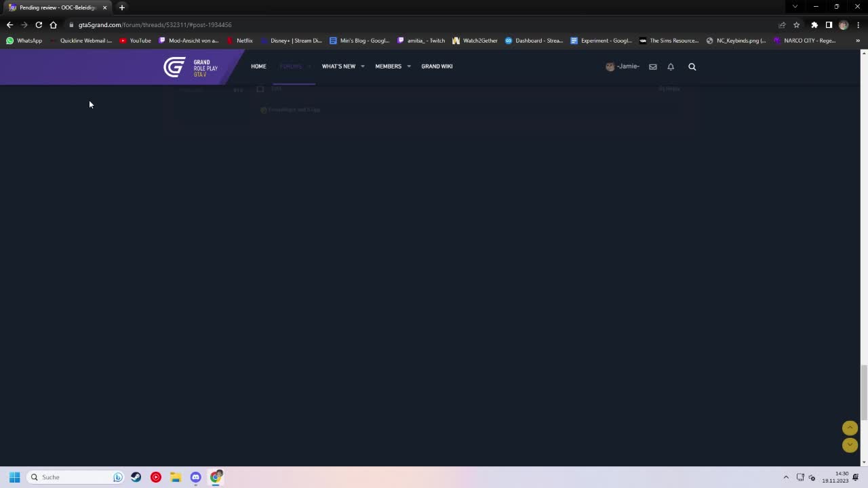The image size is (868, 488).
Task: Open the Chrome profile avatar
Action: click(844, 25)
